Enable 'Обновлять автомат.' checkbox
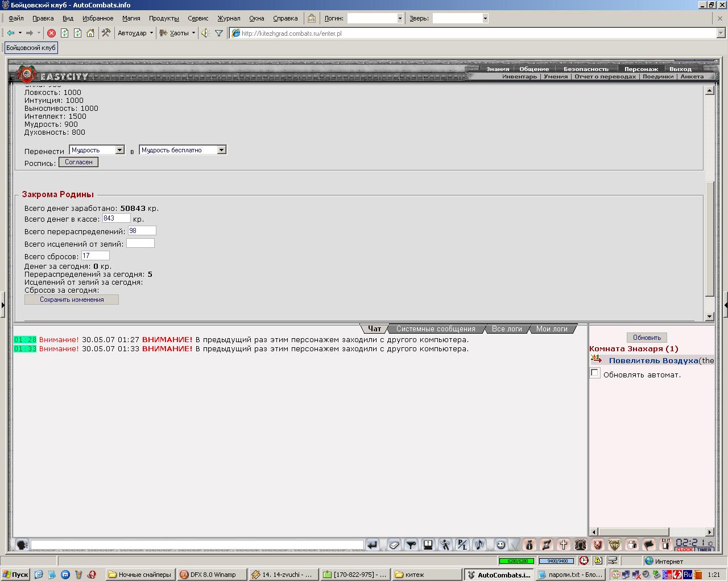 (595, 373)
